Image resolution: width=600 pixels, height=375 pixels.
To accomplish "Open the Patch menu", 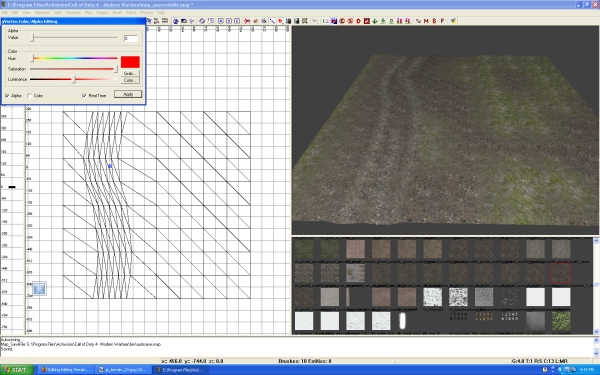I will point(131,13).
